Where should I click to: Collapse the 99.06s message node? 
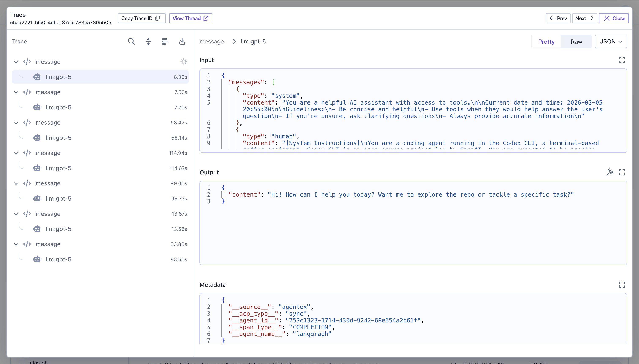tap(16, 183)
